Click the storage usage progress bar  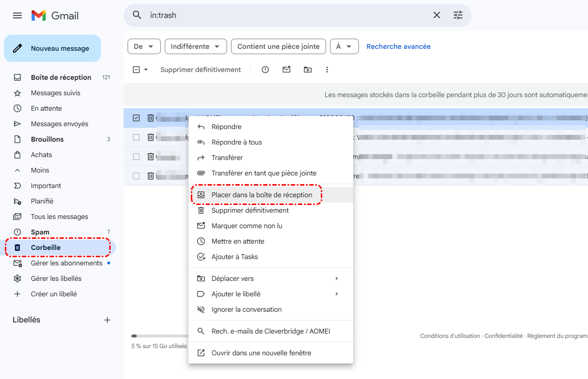click(159, 336)
